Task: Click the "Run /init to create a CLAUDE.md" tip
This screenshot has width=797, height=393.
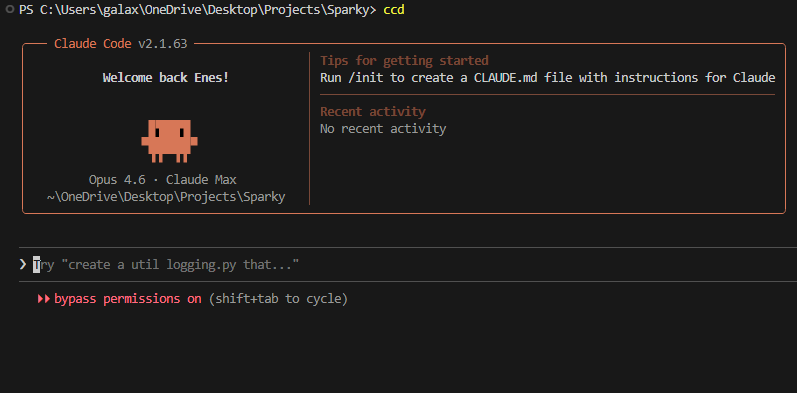Action: [x=547, y=78]
